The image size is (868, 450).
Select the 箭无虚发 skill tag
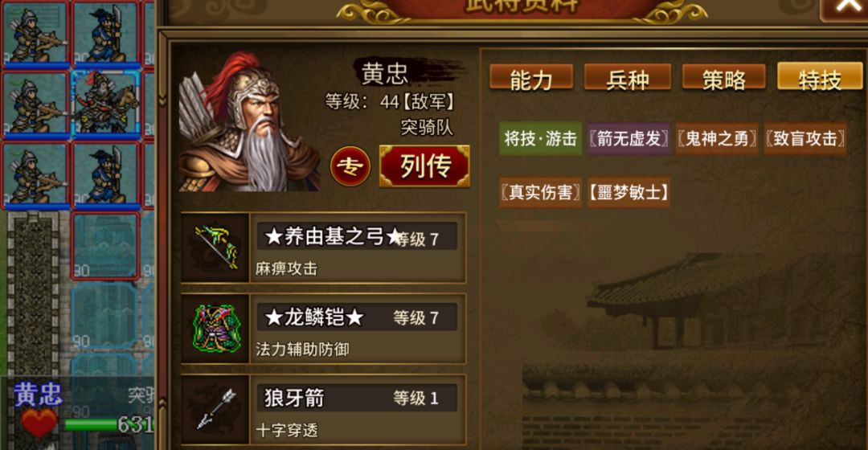[x=628, y=138]
